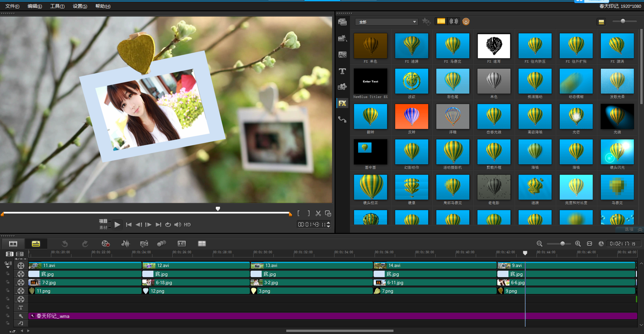
Task: Adjust the timeline zoom slider
Action: [x=562, y=243]
